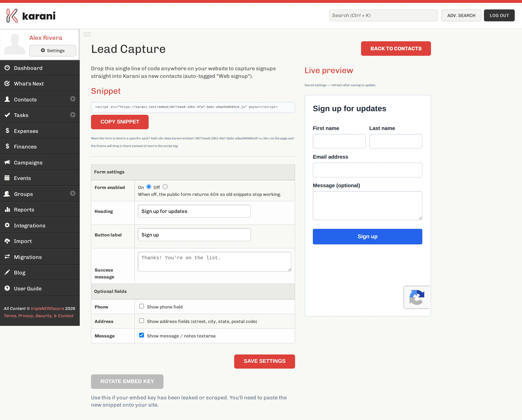Click the Integrations gear icon

coord(7,225)
